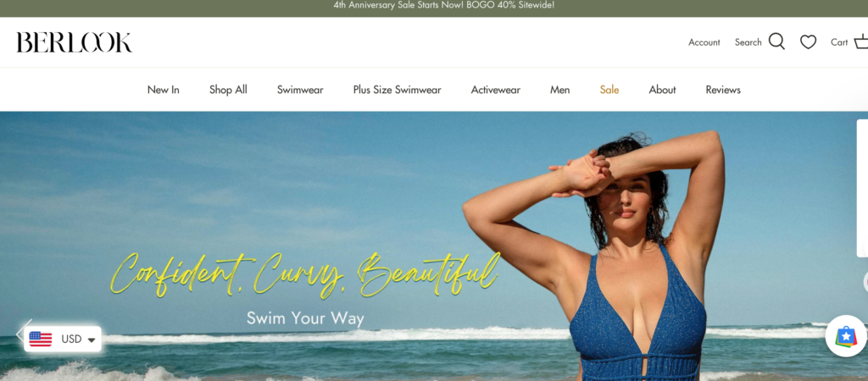This screenshot has height=381, width=868.
Task: Open the wishlist heart icon
Action: coord(808,42)
